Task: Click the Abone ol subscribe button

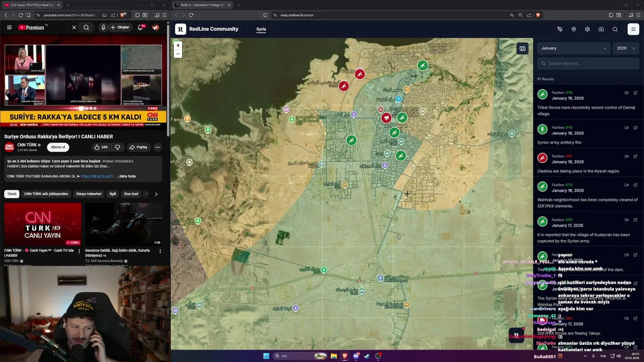Action: tap(58, 147)
